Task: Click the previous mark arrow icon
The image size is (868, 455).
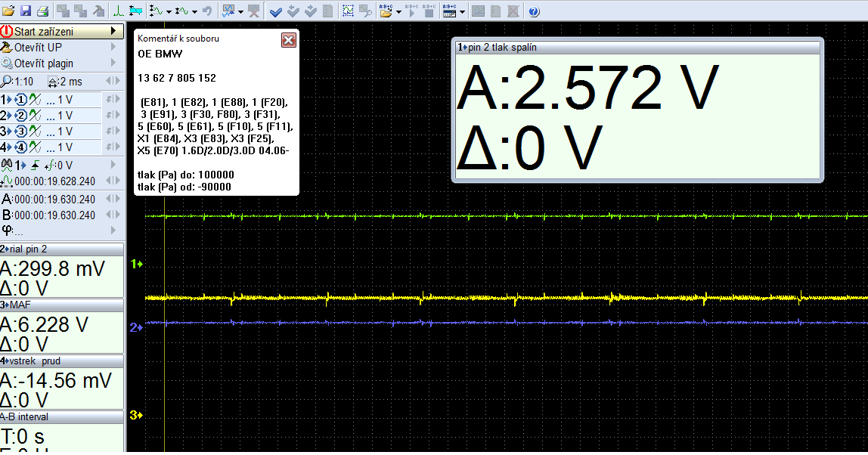Action: [x=293, y=11]
